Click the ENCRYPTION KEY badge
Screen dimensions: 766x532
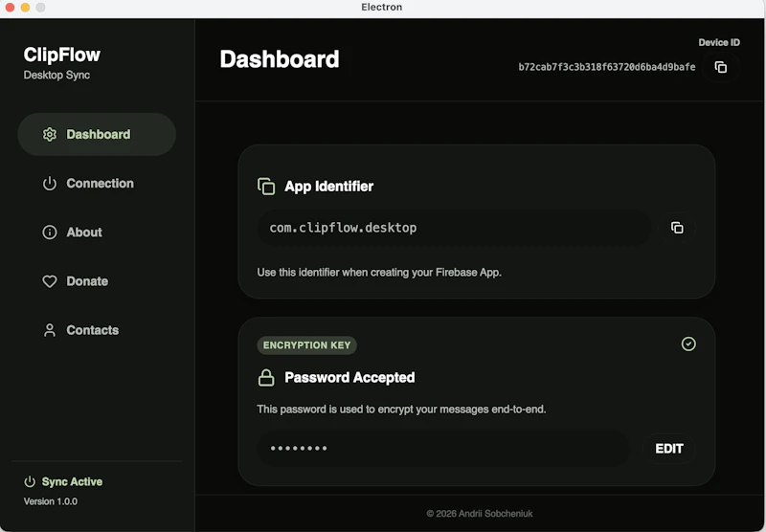306,345
